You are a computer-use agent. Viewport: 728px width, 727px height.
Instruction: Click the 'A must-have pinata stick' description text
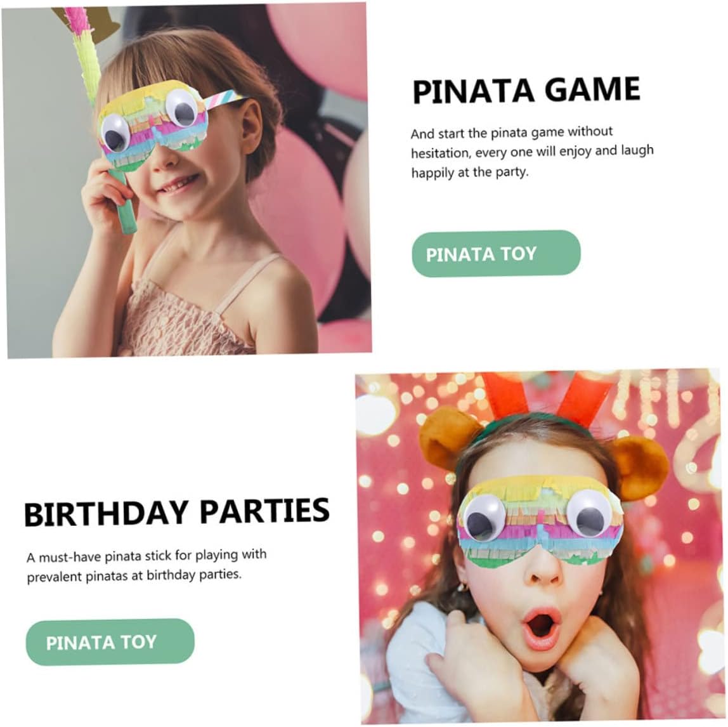tap(146, 565)
